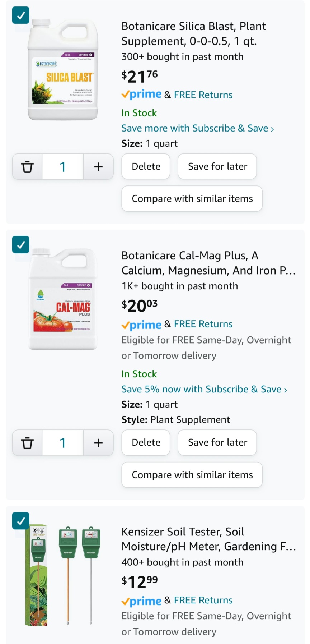Open Save 5% now with Subscribe & Save
This screenshot has width=310, height=644.
pyautogui.click(x=204, y=389)
